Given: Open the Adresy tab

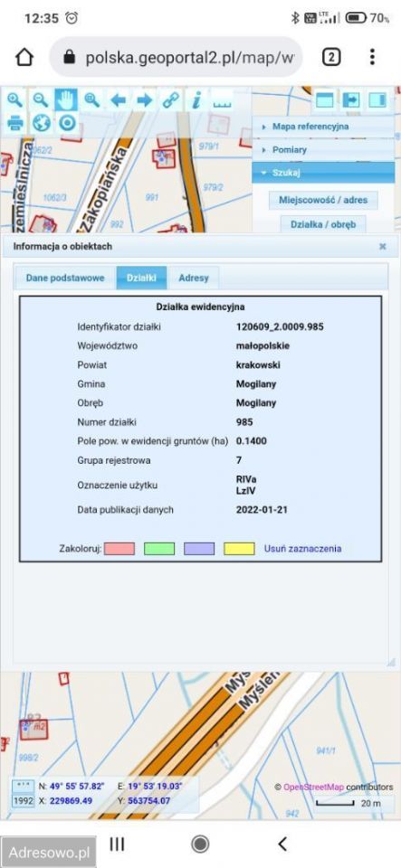Looking at the screenshot, I should point(194,278).
